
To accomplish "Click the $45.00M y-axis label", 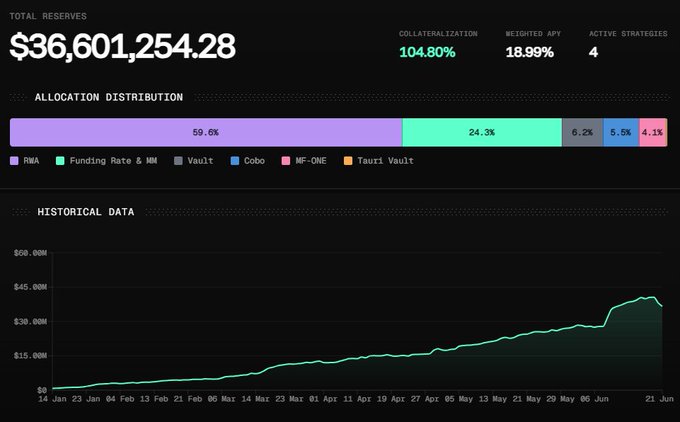I will point(30,287).
